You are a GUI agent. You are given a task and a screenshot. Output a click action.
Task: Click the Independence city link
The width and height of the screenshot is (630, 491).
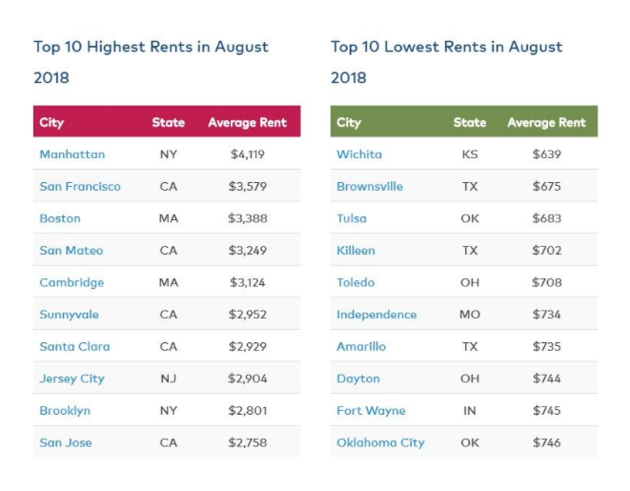point(376,314)
